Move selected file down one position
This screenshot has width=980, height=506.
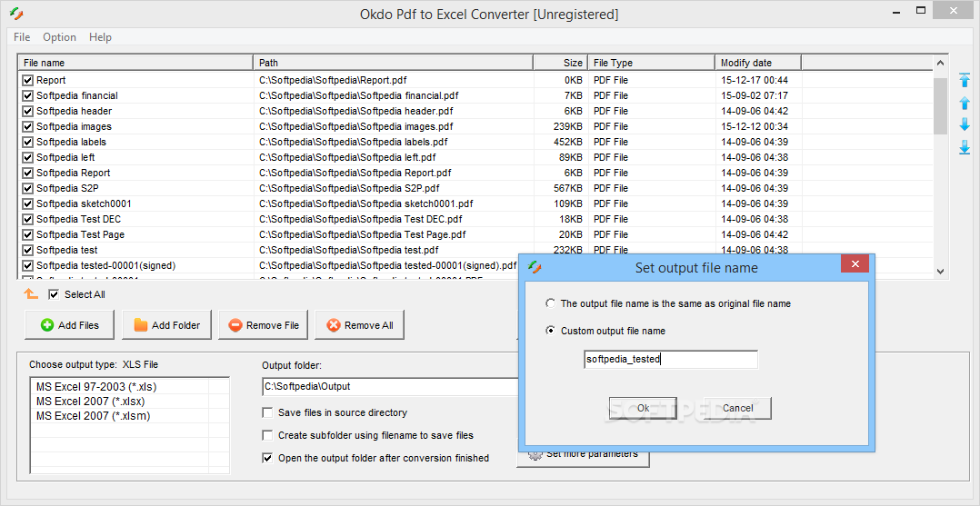click(965, 124)
